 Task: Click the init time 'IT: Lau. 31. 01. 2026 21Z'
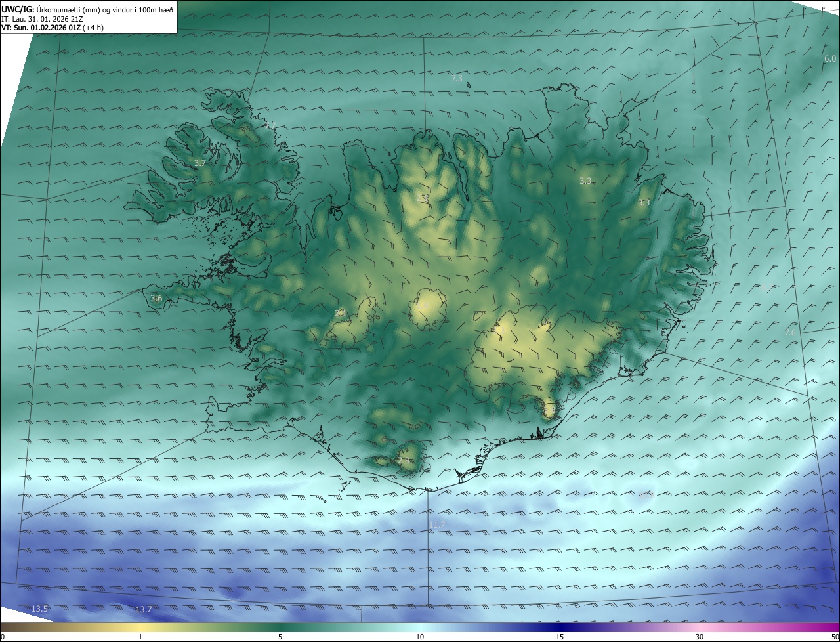(x=42, y=18)
